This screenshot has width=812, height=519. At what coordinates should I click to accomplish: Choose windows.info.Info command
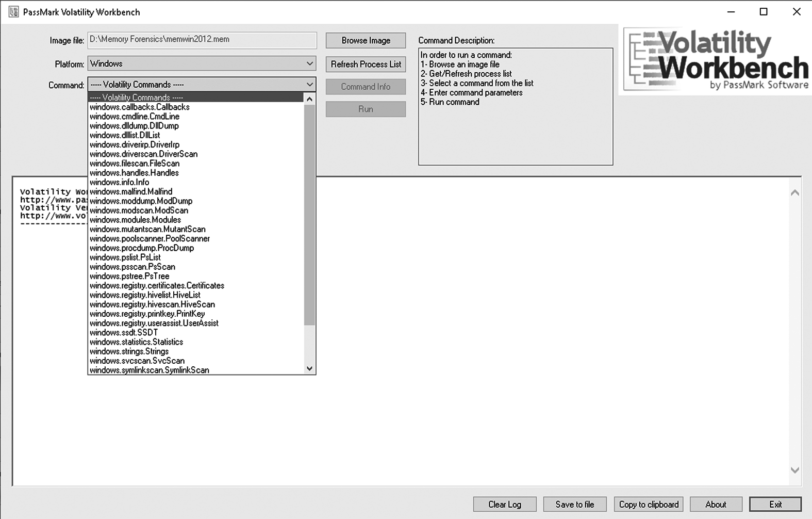pos(196,182)
